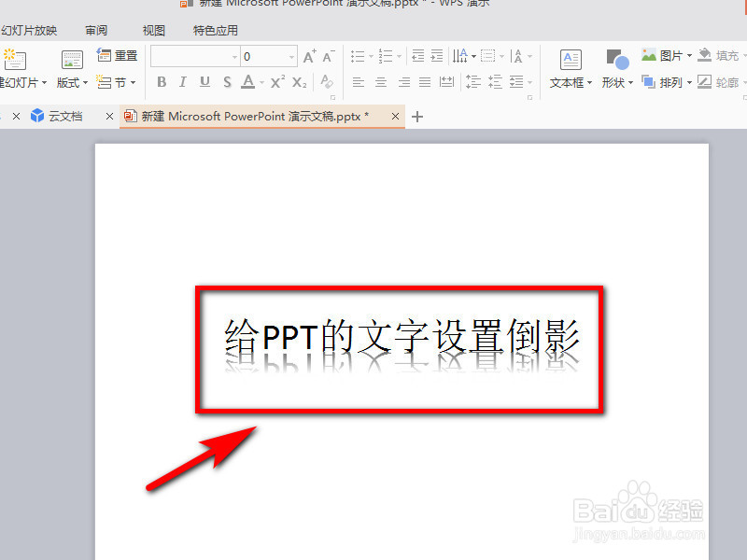Apply superscript formatting
Screen dimensions: 747x560
pos(277,82)
